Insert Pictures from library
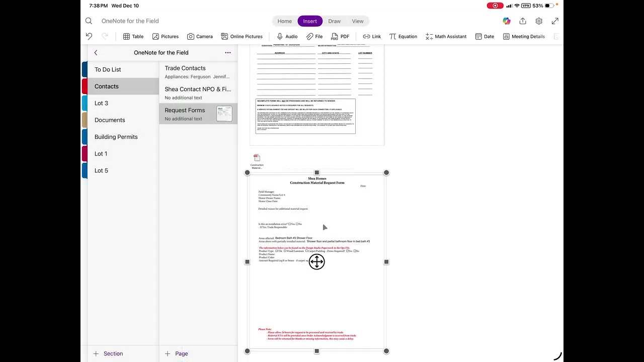Viewport: 644px width, 362px height. click(x=166, y=36)
